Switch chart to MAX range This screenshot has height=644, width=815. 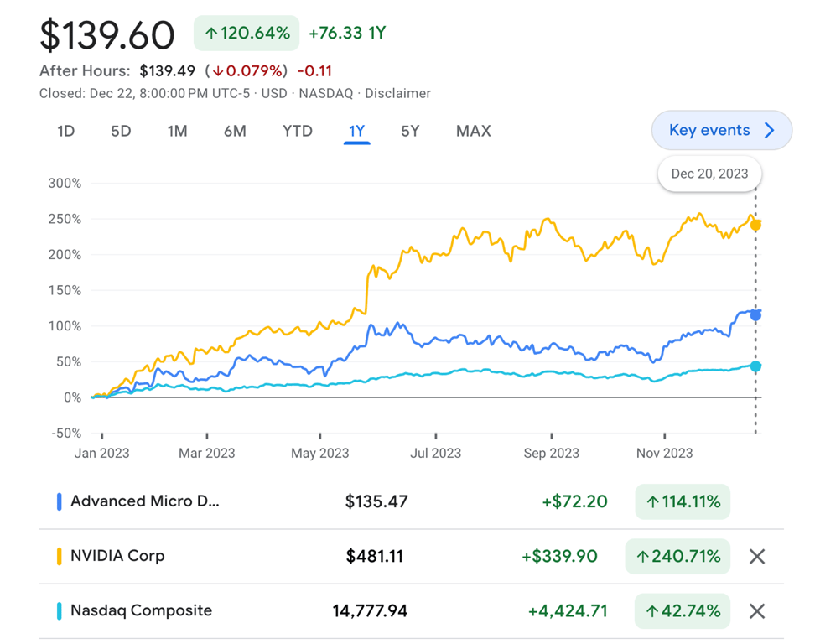pos(473,131)
